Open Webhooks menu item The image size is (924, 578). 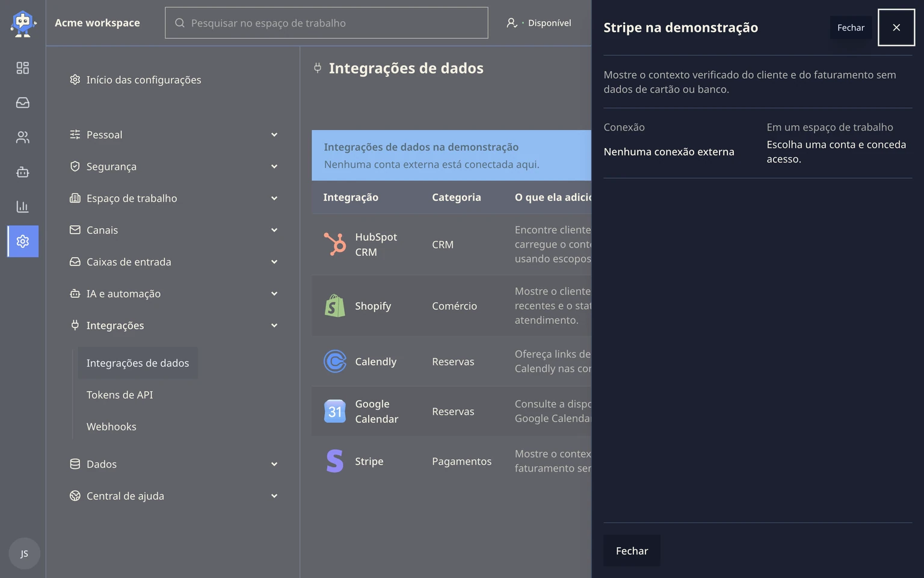[111, 427]
